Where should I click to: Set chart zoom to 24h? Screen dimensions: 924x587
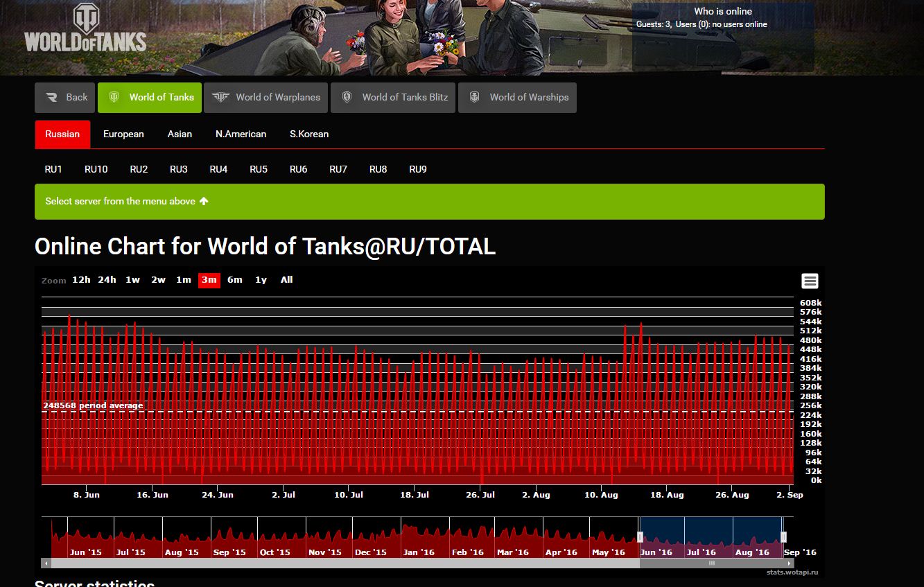point(107,280)
